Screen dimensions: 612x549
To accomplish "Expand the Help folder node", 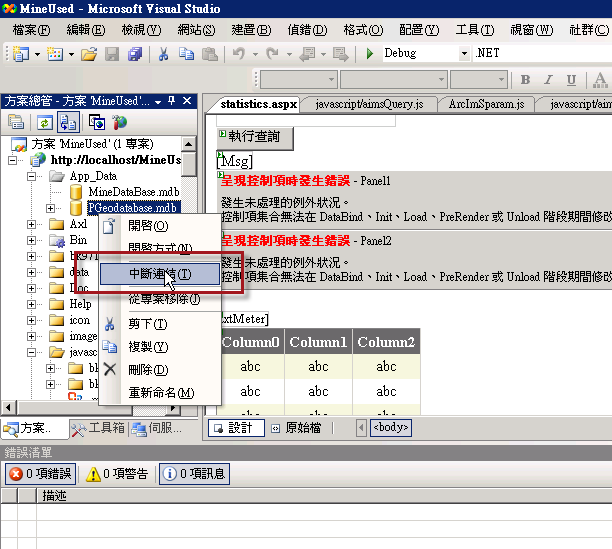I will (32, 304).
